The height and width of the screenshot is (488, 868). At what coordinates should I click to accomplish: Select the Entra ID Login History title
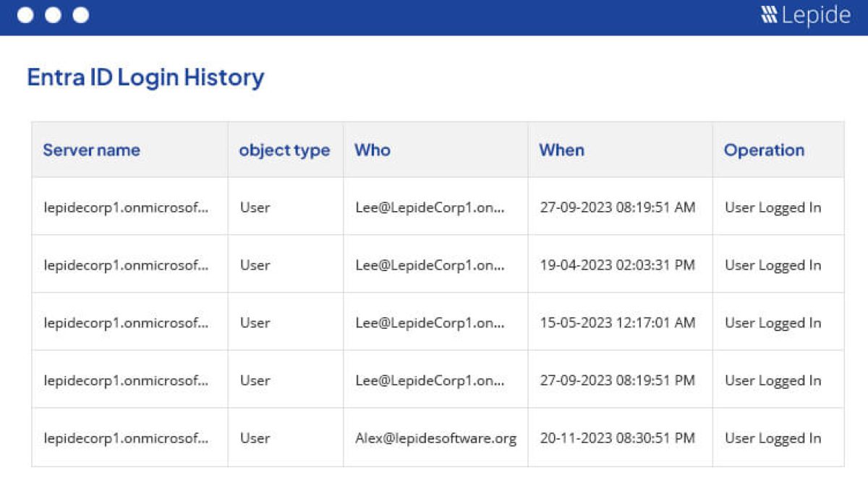click(145, 77)
